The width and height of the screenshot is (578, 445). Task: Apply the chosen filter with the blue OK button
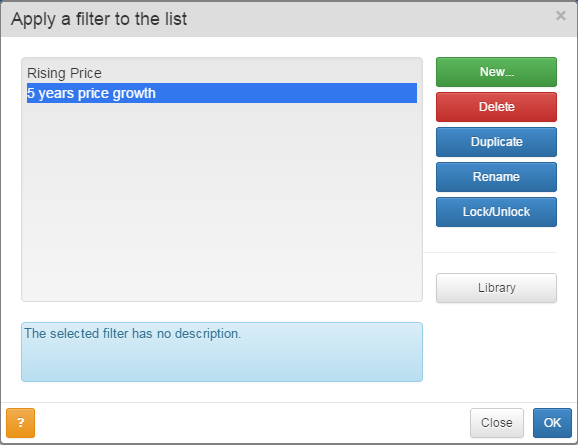552,423
